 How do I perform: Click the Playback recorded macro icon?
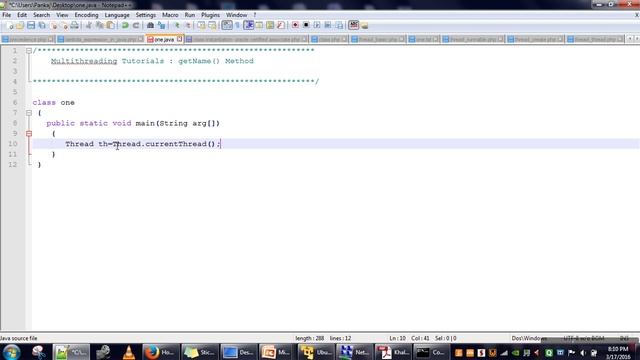[317, 25]
